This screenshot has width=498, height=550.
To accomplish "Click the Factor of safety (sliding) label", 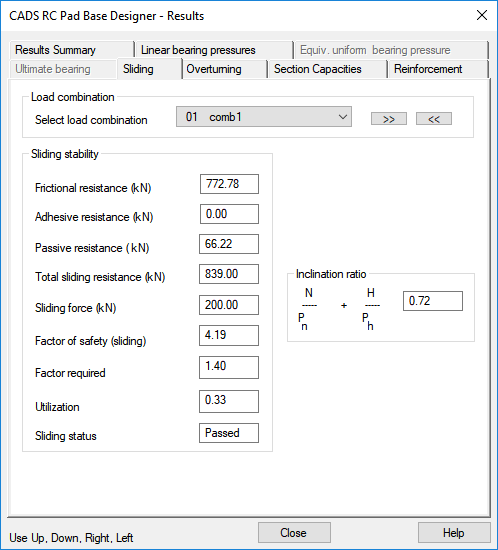I will pyautogui.click(x=90, y=341).
